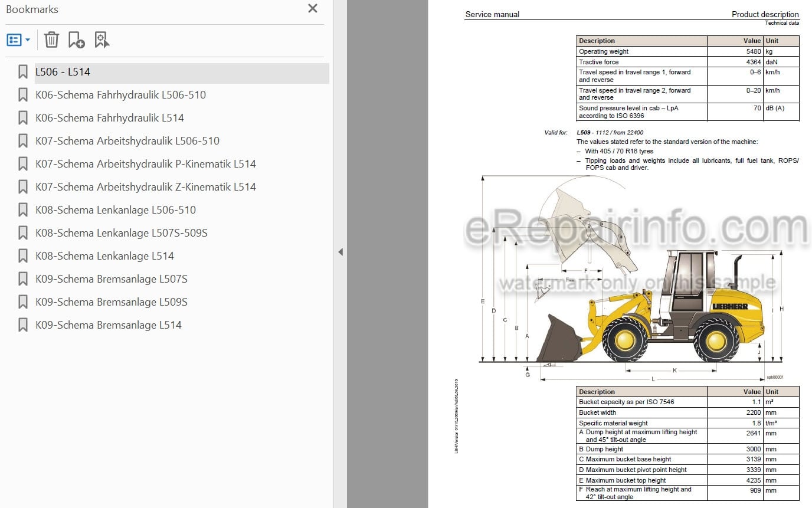
Task: Click the tractive force value 4364
Action: 754,62
